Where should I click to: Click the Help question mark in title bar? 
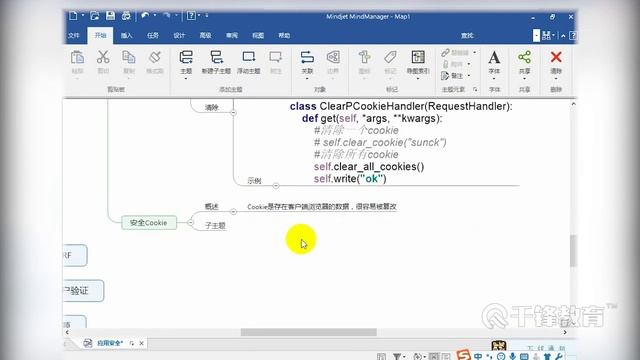click(191, 16)
